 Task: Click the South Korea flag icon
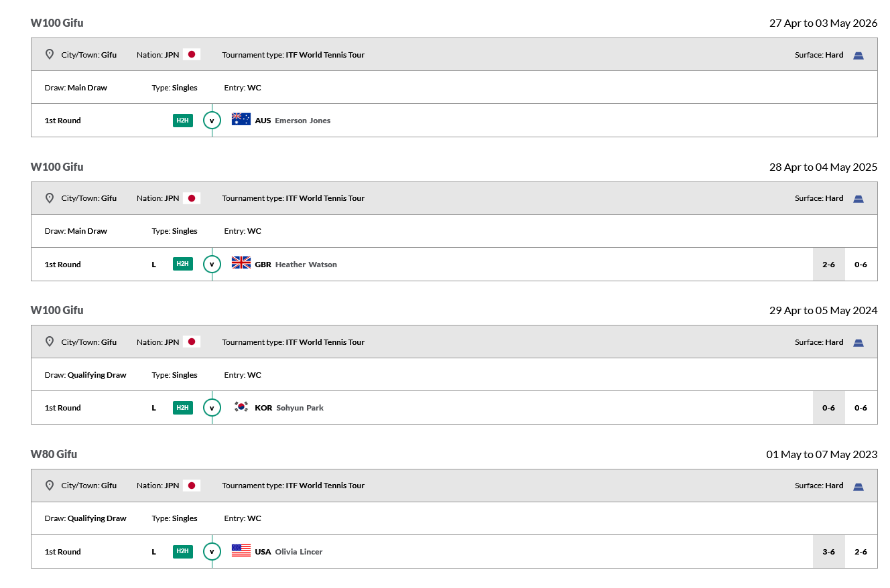coord(241,407)
